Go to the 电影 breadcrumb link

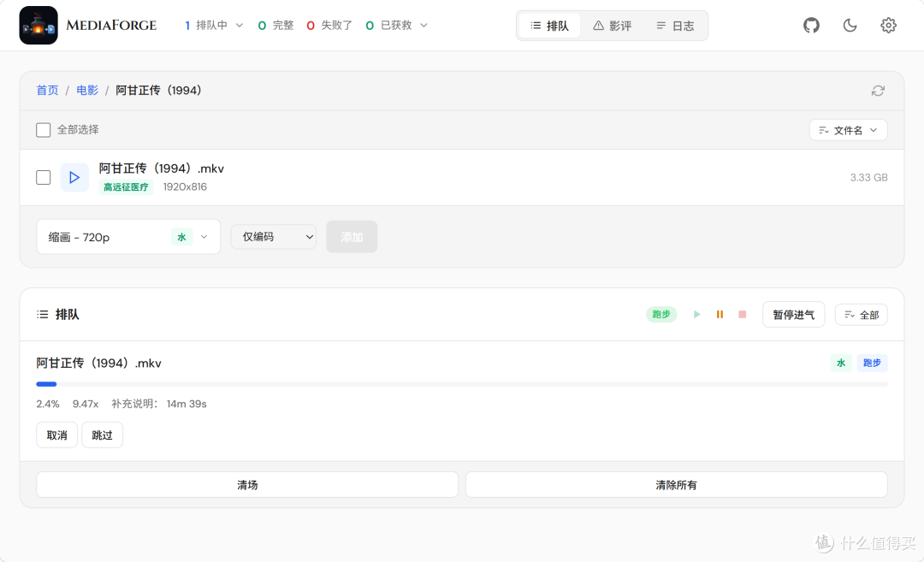coord(87,90)
